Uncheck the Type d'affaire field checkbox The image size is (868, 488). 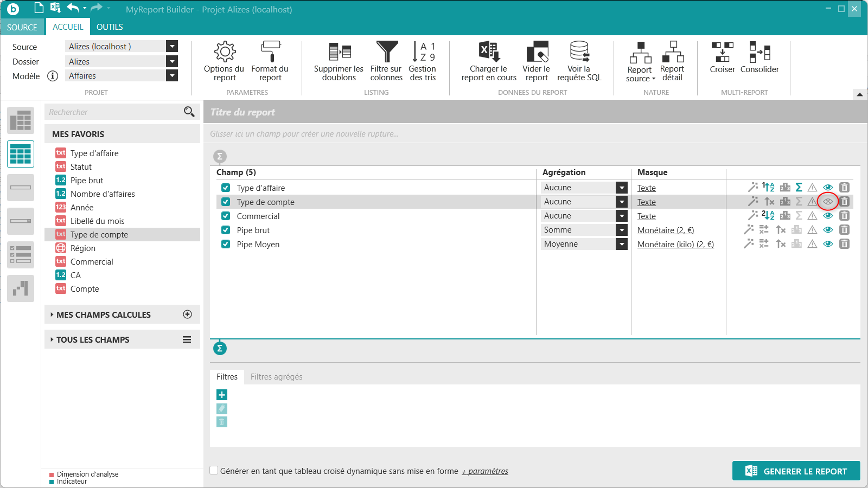point(226,188)
